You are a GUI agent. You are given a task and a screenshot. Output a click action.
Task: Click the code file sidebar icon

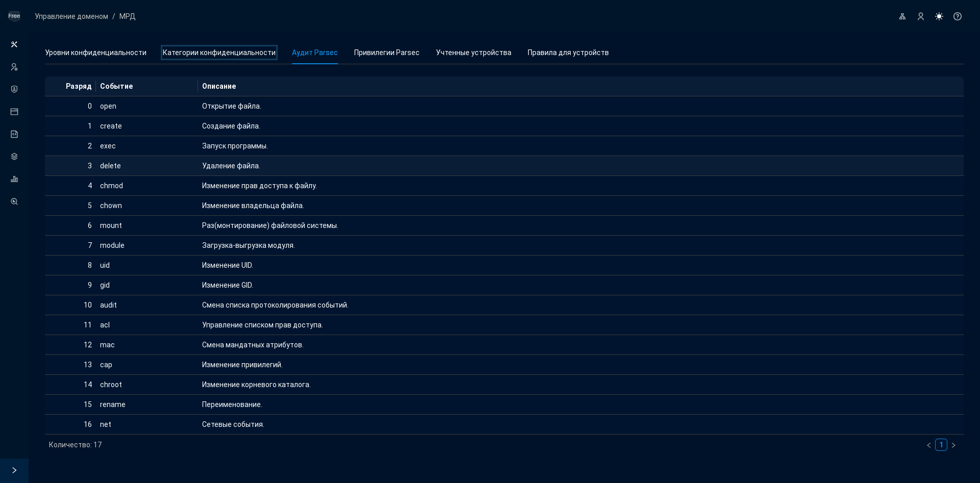click(14, 134)
